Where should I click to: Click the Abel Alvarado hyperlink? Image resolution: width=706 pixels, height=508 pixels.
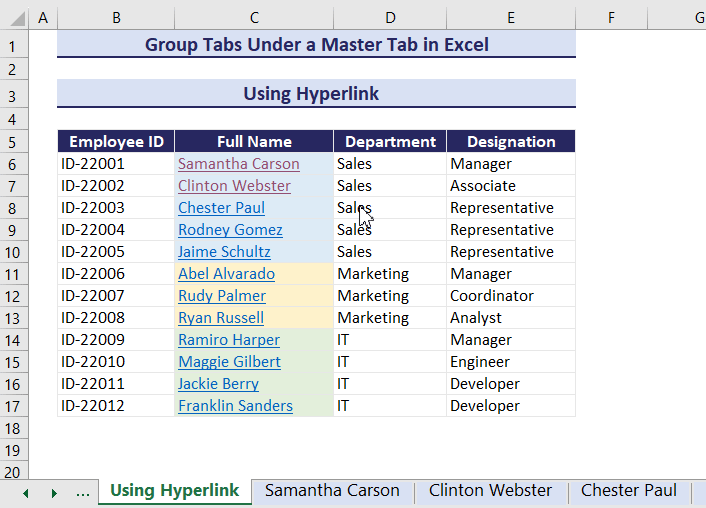click(226, 274)
